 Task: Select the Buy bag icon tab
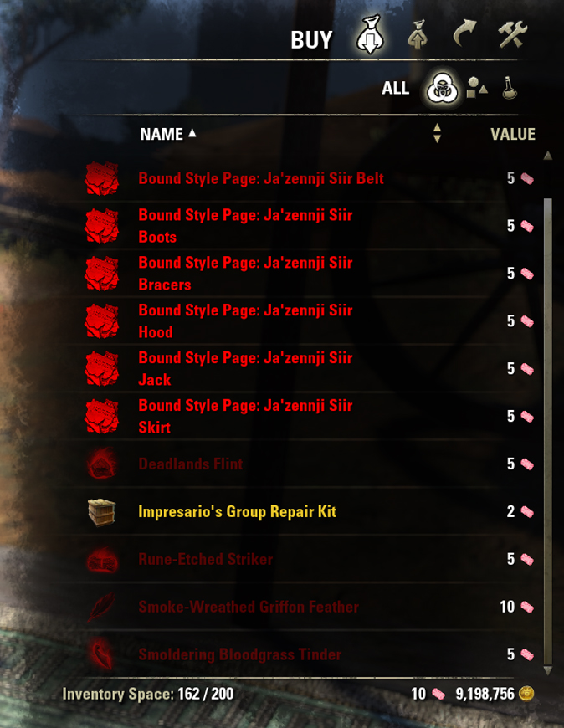coord(370,35)
